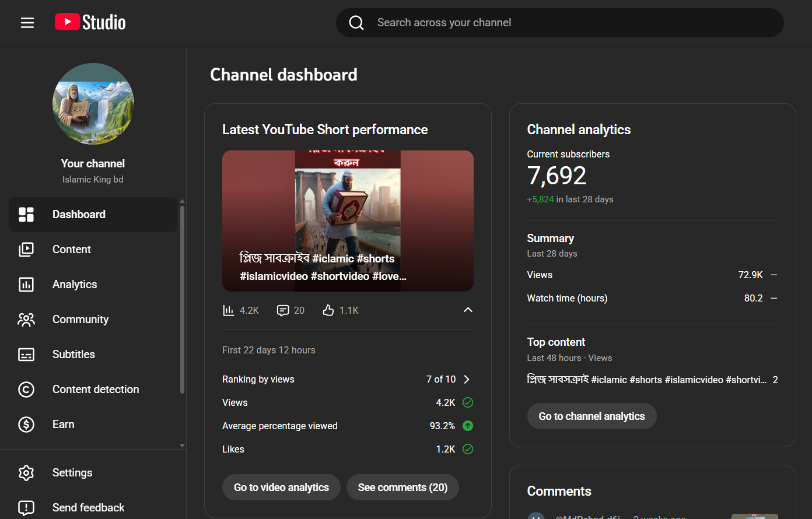Click the Content sidebar icon
This screenshot has width=812, height=519.
point(26,250)
